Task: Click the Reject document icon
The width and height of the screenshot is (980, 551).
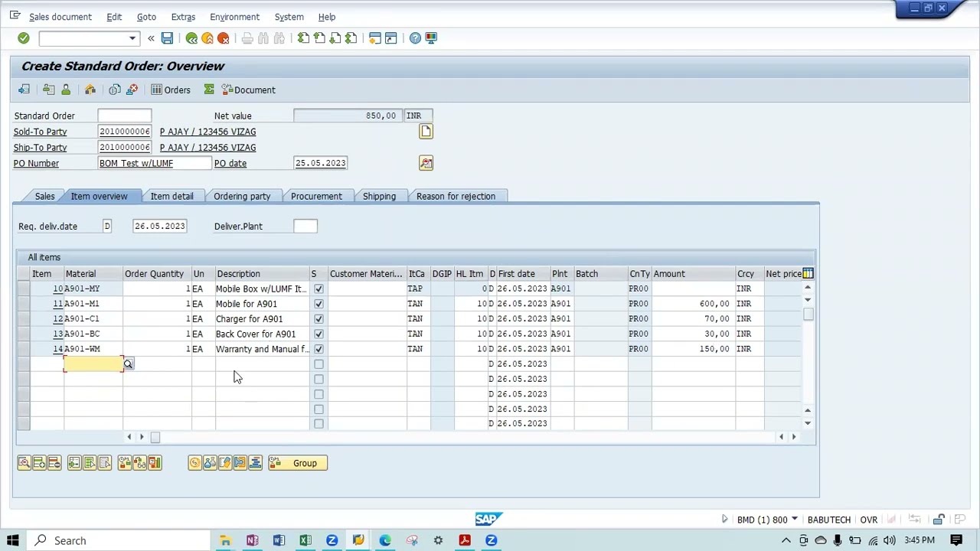Action: [132, 90]
